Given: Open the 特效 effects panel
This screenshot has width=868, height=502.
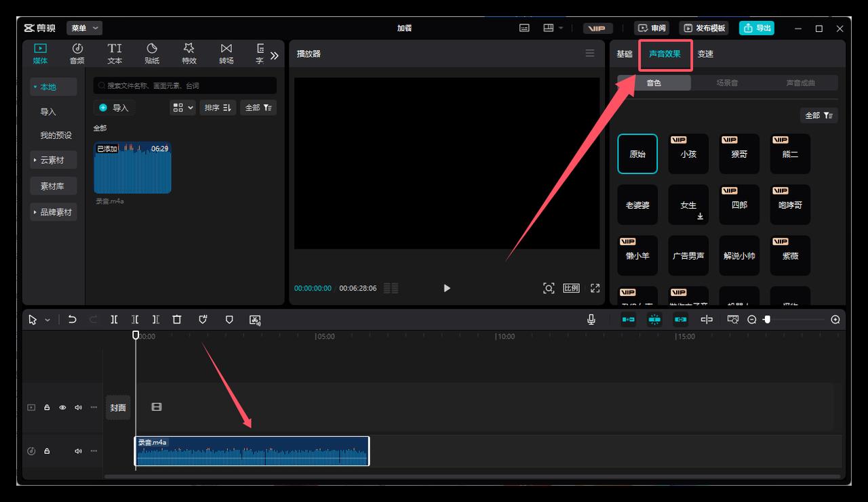Looking at the screenshot, I should [189, 54].
